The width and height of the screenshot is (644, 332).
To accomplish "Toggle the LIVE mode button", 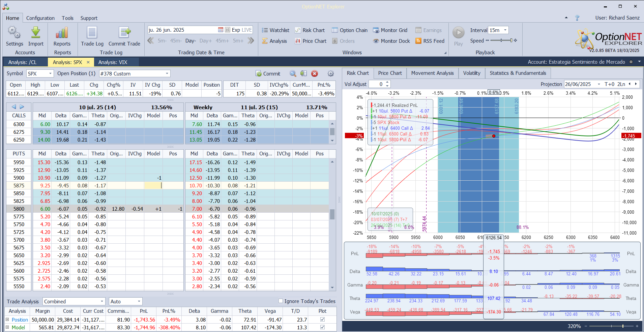I will pyautogui.click(x=246, y=30).
